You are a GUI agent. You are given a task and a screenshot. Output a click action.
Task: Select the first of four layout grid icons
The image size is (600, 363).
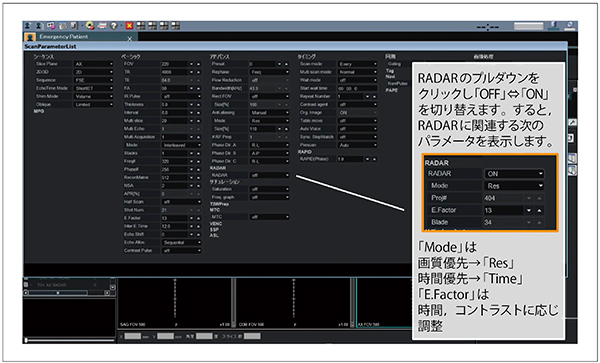(x=141, y=26)
